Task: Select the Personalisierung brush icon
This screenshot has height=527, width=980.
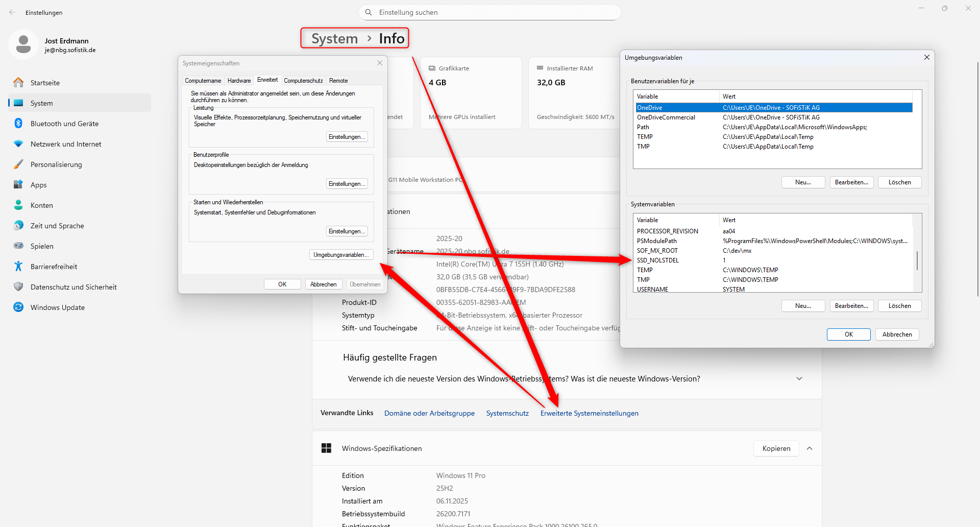Action: pyautogui.click(x=18, y=164)
